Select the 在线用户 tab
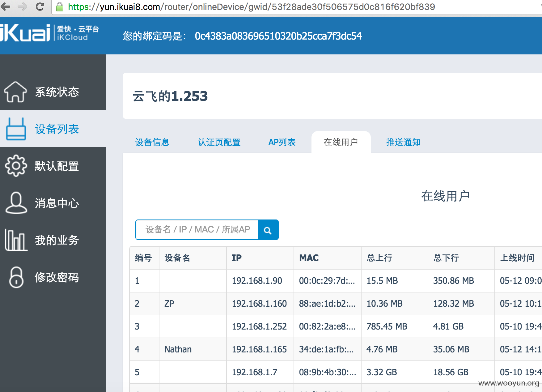542x392 pixels. point(341,142)
